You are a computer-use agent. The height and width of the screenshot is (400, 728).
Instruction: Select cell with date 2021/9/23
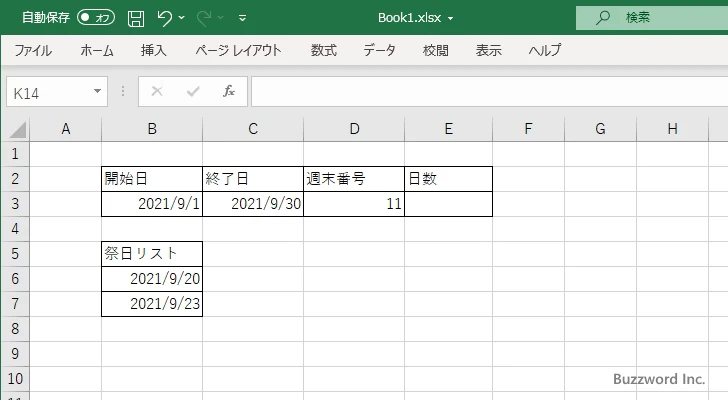tap(152, 304)
